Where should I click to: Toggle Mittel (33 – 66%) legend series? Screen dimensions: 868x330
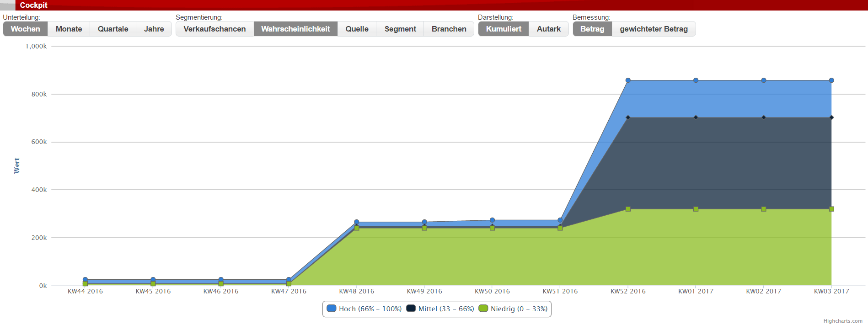click(x=440, y=309)
